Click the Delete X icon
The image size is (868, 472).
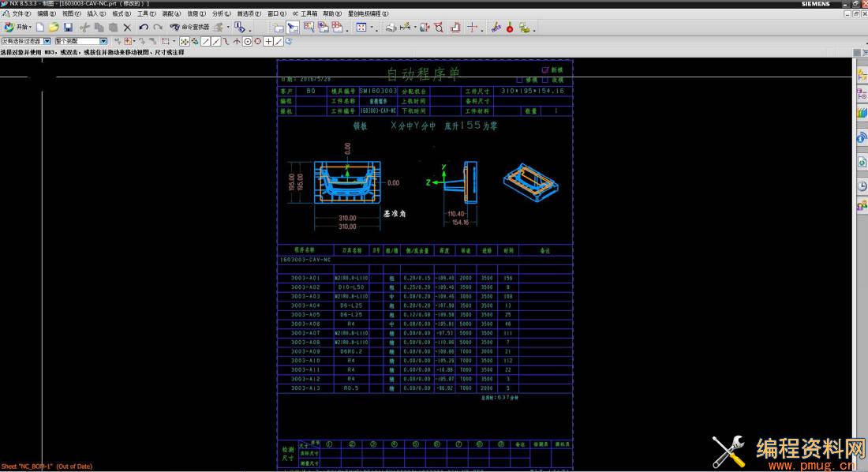pyautogui.click(x=127, y=27)
